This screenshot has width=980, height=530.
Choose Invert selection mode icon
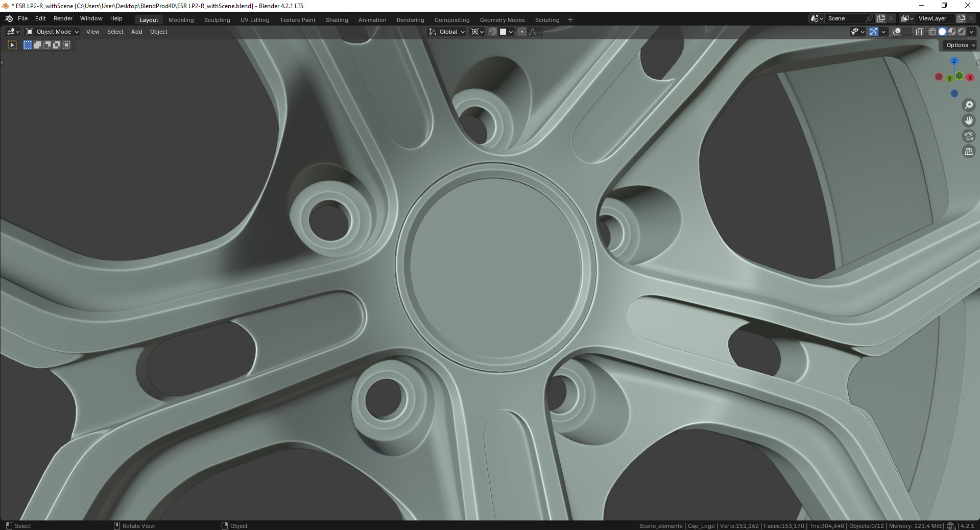[x=57, y=45]
